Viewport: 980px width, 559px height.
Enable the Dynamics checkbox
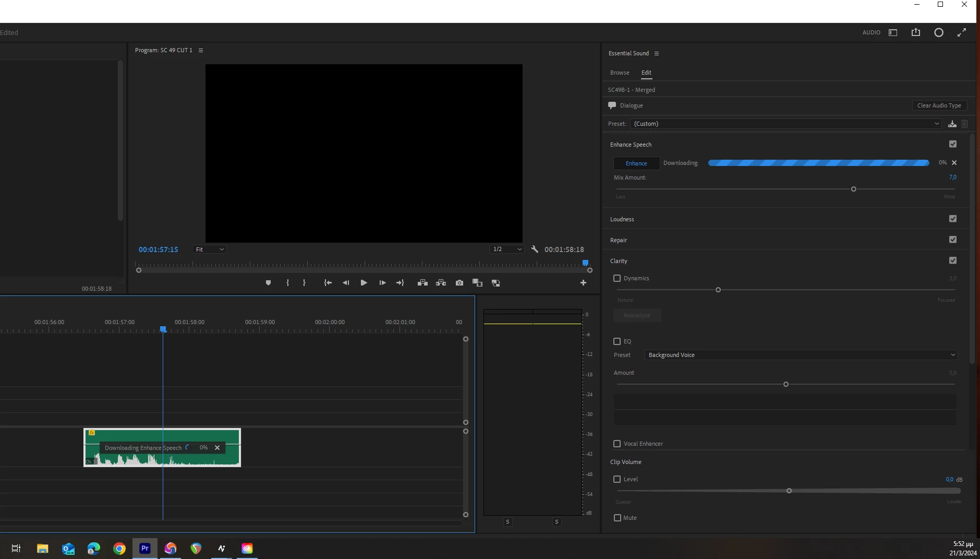click(x=617, y=278)
